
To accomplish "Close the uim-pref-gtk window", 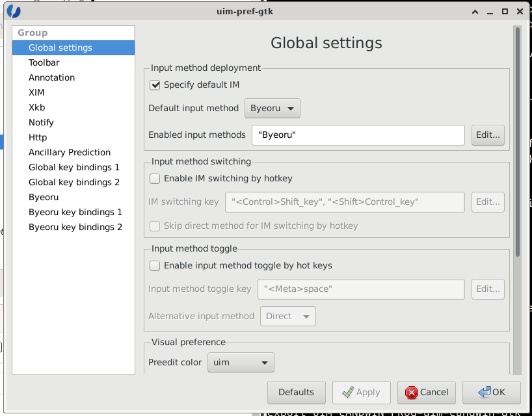I will tap(520, 12).
